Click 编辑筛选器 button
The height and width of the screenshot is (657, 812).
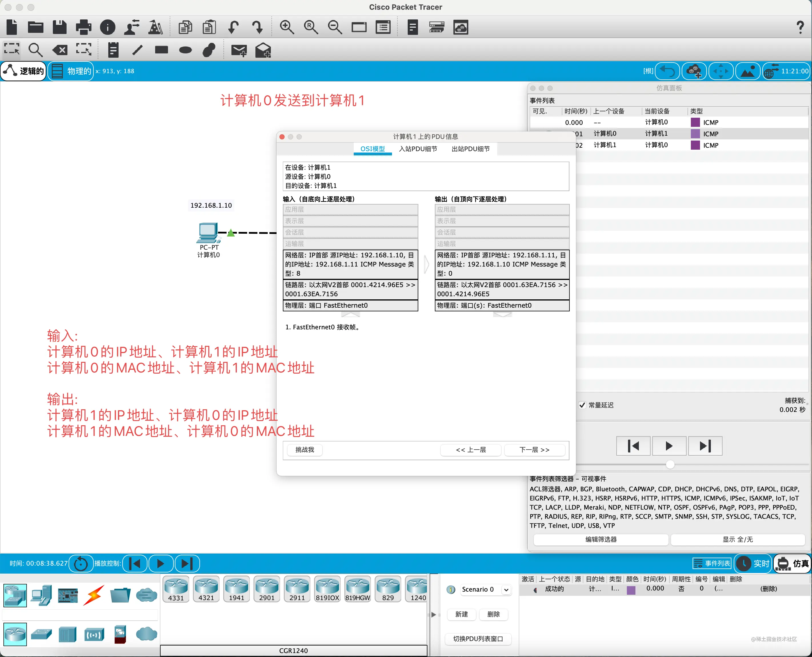click(x=601, y=540)
